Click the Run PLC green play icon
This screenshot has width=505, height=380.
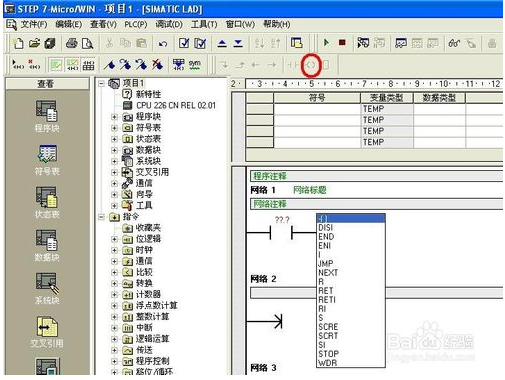tap(326, 43)
